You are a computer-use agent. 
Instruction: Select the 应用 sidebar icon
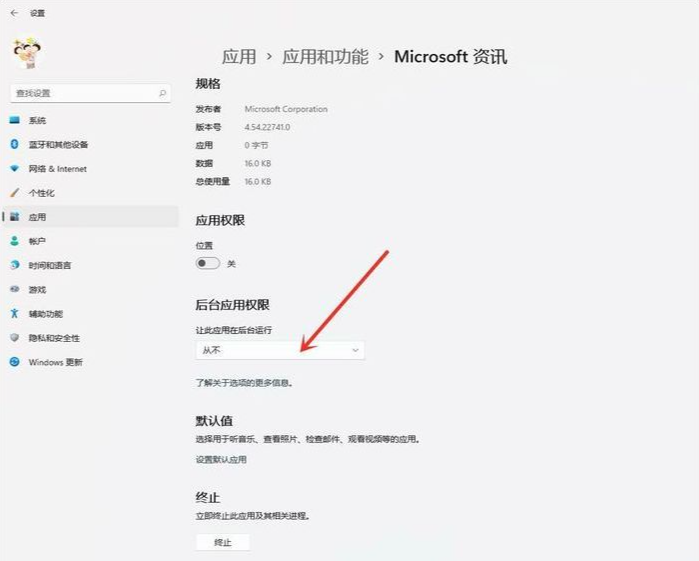[x=15, y=217]
